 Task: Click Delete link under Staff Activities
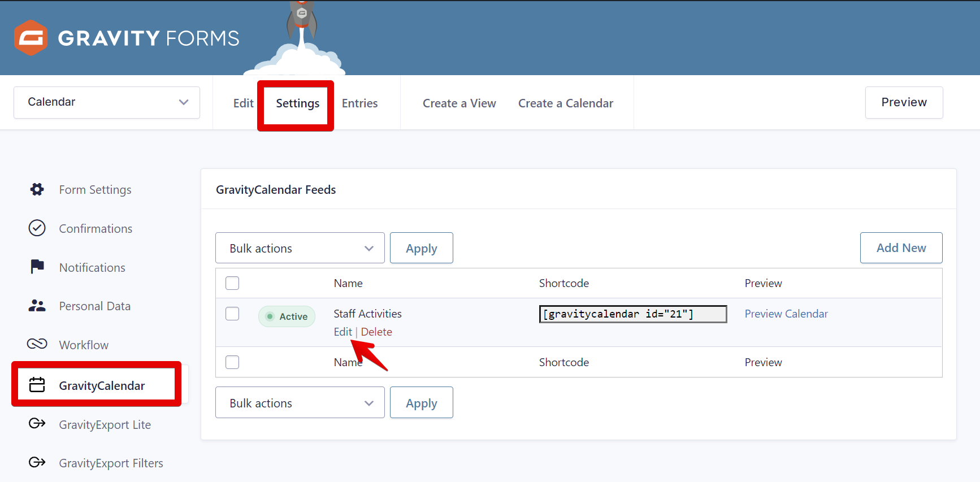click(x=376, y=332)
